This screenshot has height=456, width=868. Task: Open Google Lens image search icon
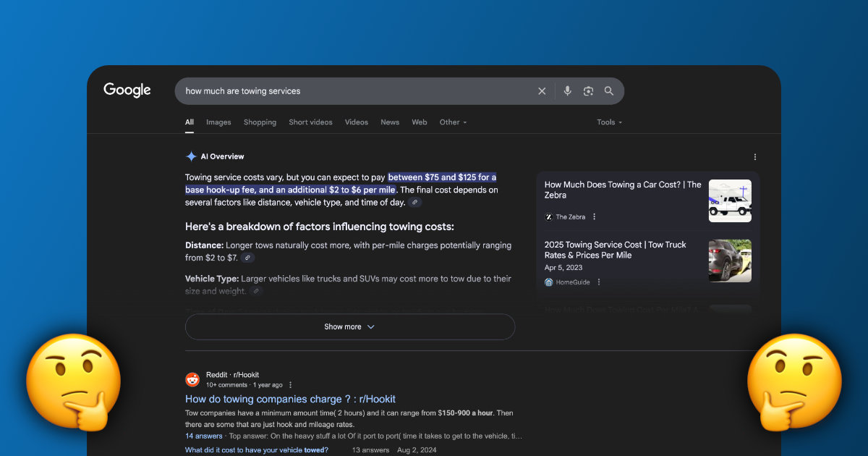click(x=588, y=91)
